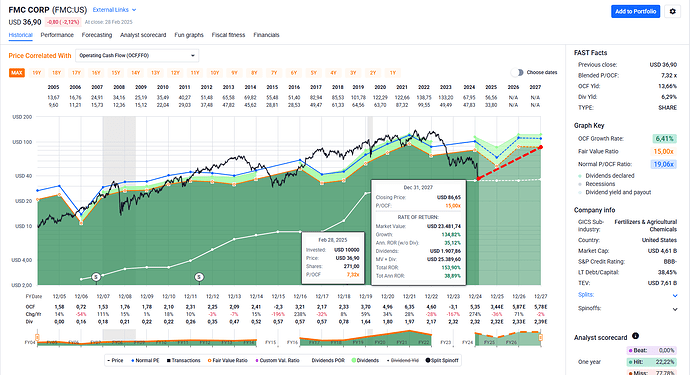
Task: Toggle Fair Value Ratio legend item
Action: click(228, 360)
